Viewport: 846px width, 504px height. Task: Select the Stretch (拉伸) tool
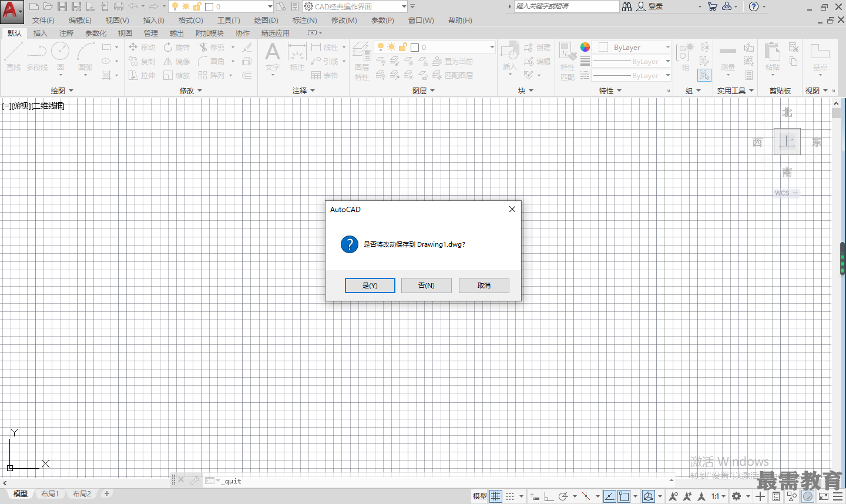pos(142,75)
